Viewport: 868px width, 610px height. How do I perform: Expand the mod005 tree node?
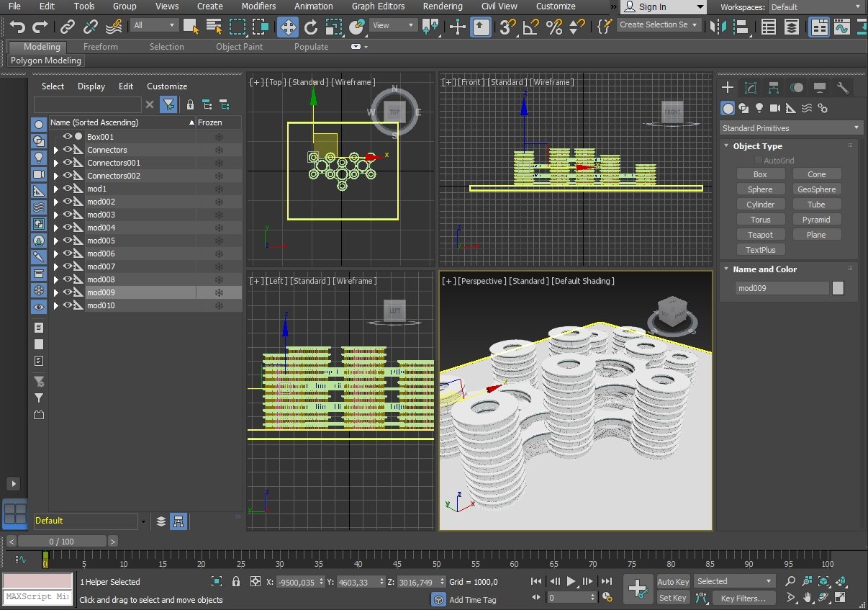tap(56, 241)
